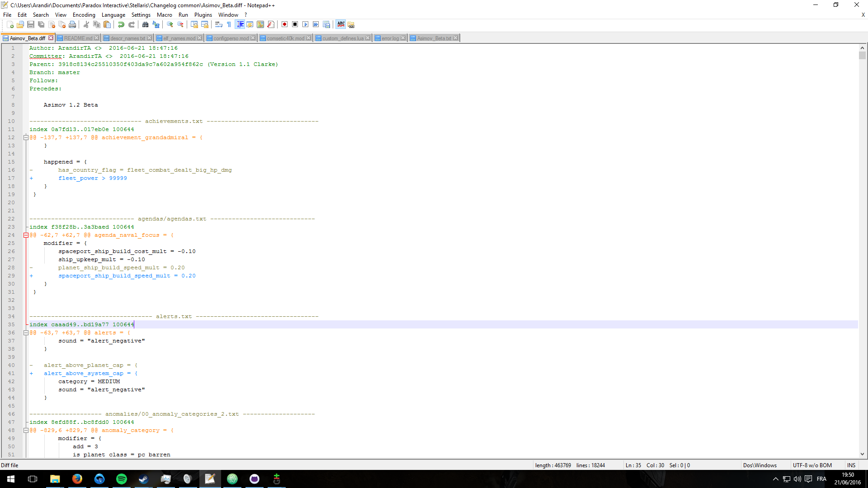Click the Save All toolbar icon
This screenshot has width=868, height=488.
point(41,24)
